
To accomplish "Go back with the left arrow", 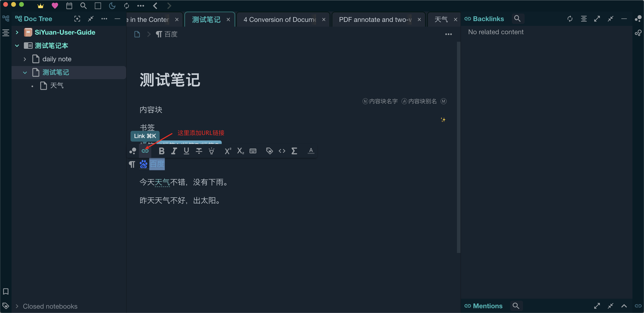I will (x=155, y=6).
